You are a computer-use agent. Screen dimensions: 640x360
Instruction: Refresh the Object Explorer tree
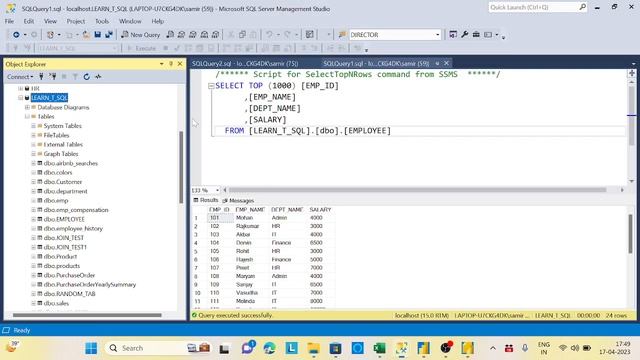click(x=87, y=76)
